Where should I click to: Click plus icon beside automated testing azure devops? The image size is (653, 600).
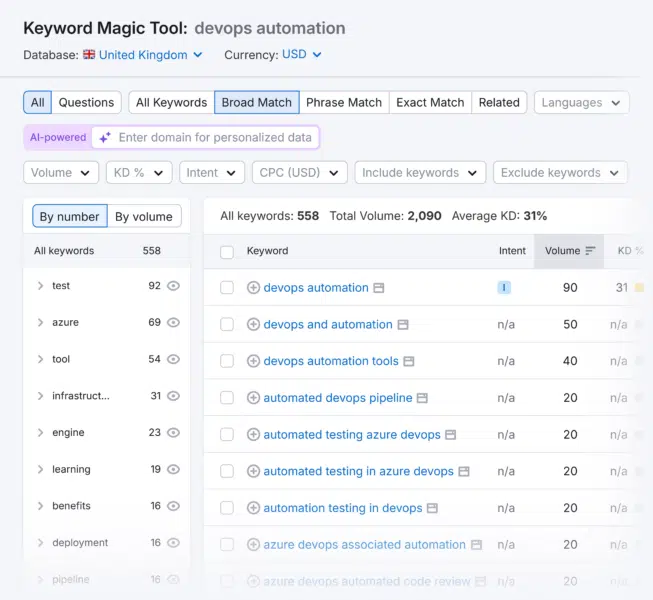pos(253,434)
